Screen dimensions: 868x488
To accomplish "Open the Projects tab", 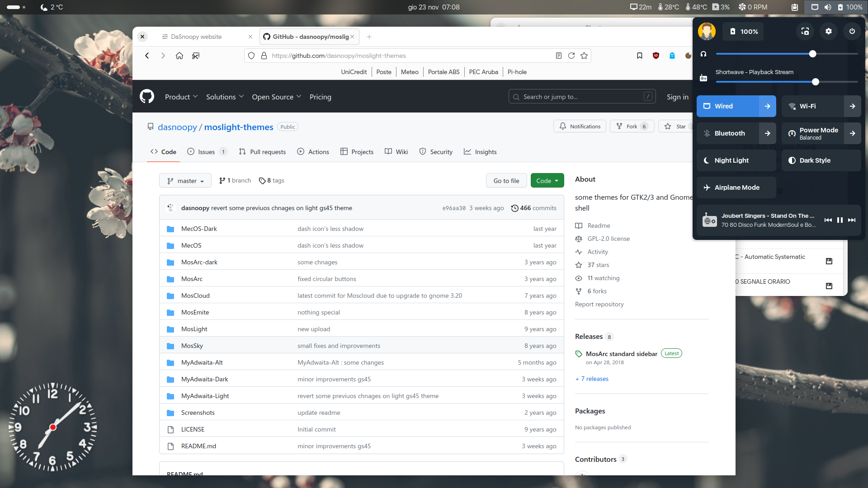I will 357,152.
